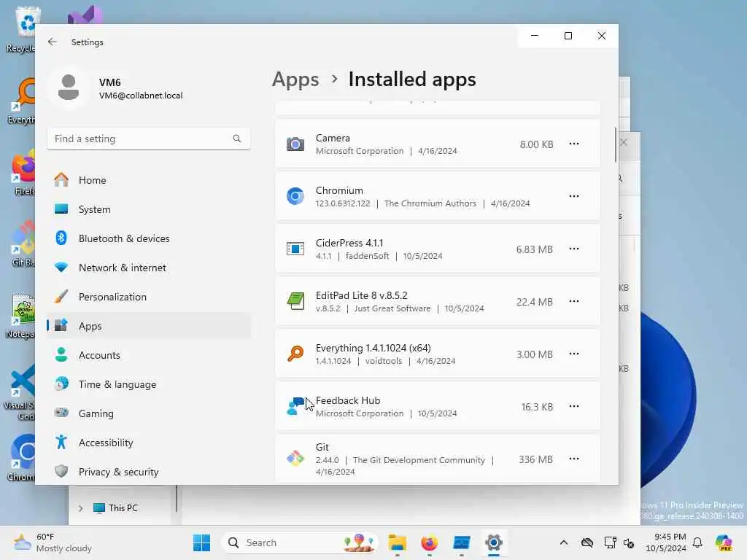
Task: Click the EditPad Lite 8 app icon
Action: pos(295,301)
